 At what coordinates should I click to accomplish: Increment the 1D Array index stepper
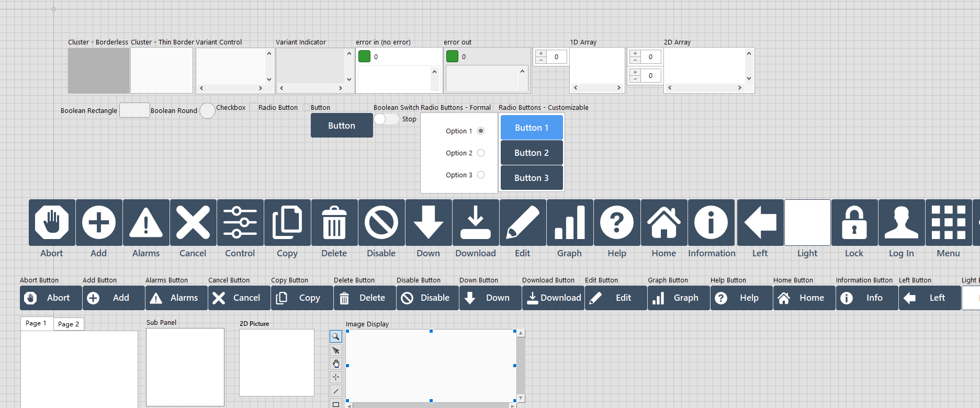tap(541, 53)
